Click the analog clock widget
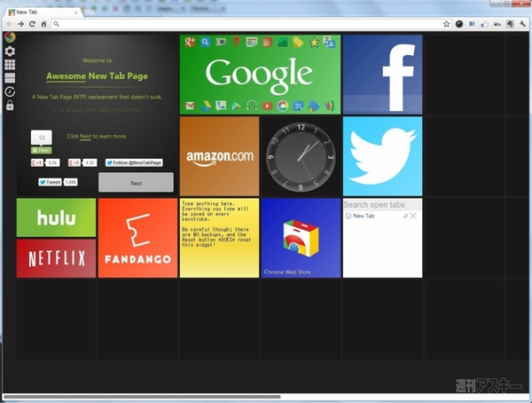532x403 pixels. [x=301, y=156]
